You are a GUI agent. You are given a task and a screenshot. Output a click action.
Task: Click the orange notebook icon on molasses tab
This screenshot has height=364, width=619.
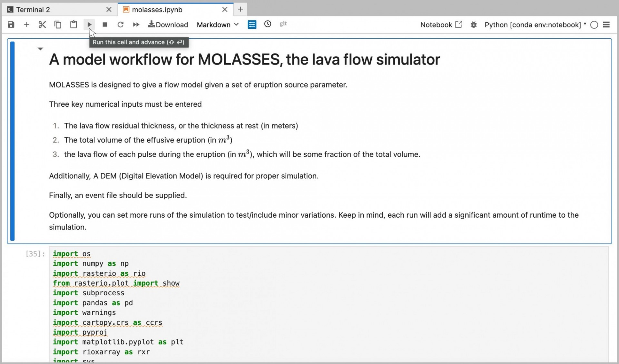(126, 10)
